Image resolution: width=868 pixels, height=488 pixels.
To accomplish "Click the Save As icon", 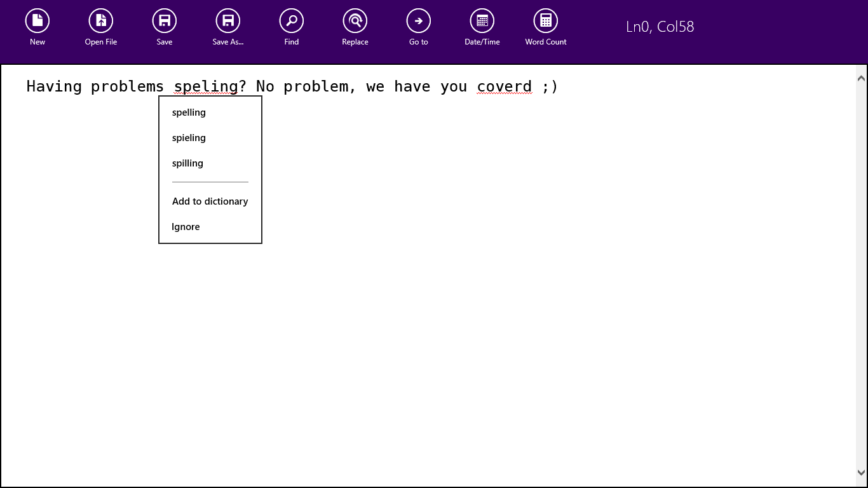I will coord(228,21).
